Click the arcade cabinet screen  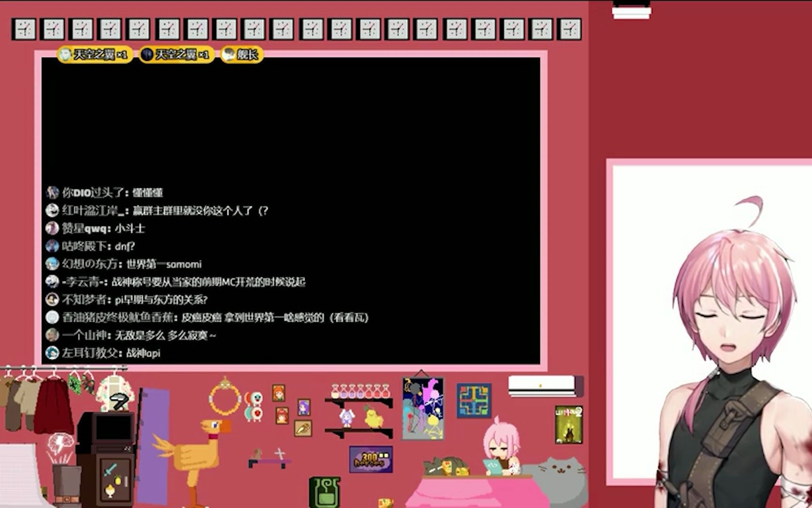[113, 428]
